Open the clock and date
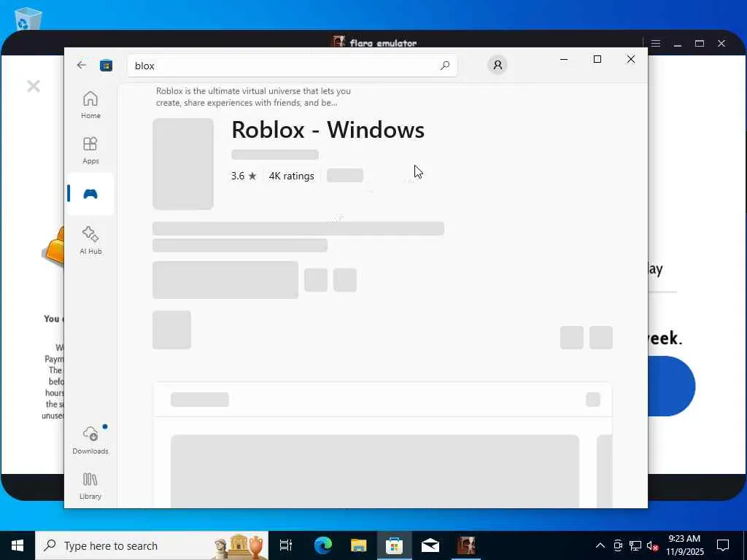 click(x=684, y=545)
